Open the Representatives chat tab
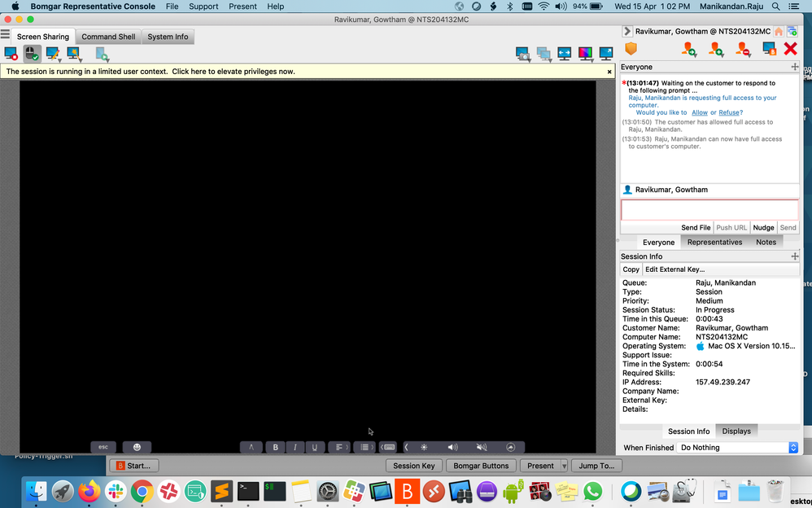 pyautogui.click(x=714, y=242)
